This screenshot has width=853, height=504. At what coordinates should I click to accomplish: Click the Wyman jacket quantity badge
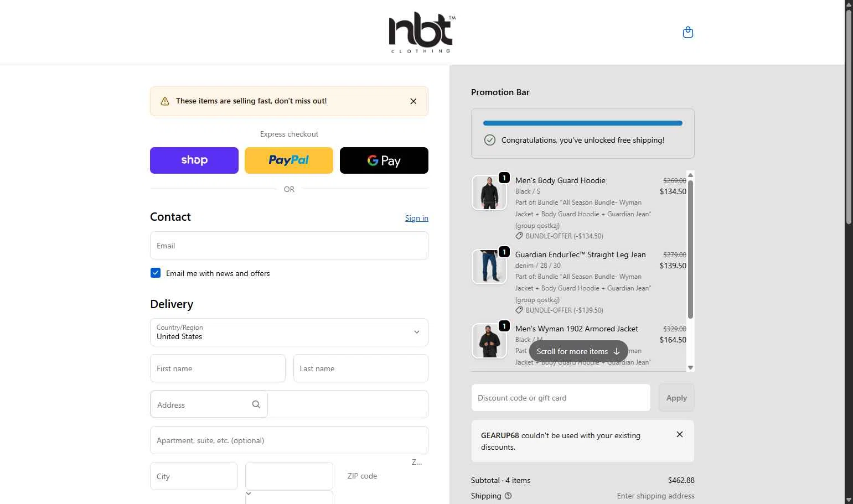point(504,326)
